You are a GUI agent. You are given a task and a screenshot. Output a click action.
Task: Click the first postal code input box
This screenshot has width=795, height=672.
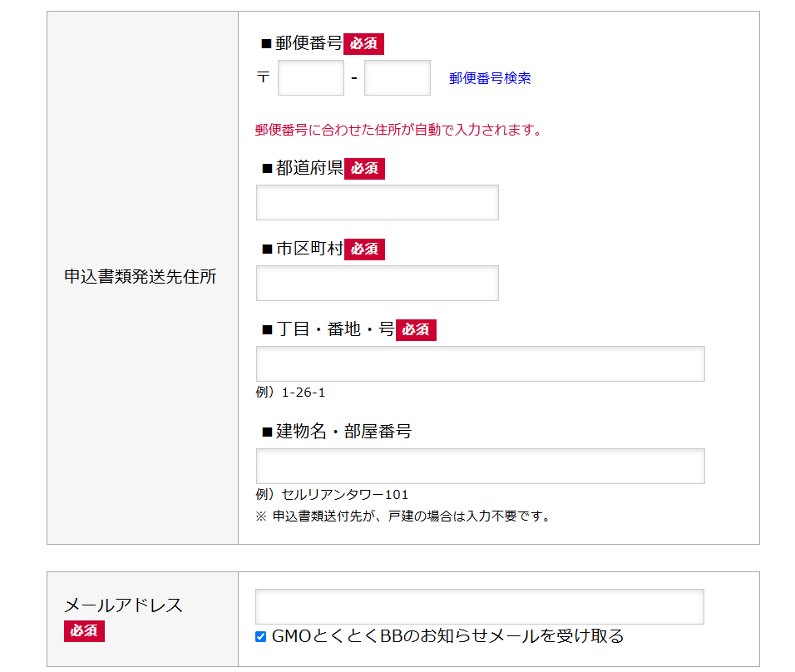(x=310, y=78)
